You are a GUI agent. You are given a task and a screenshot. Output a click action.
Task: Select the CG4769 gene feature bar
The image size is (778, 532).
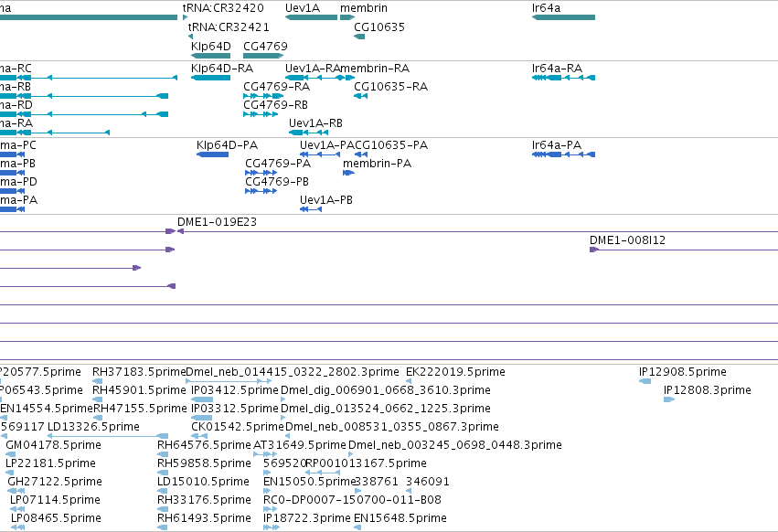pos(263,56)
